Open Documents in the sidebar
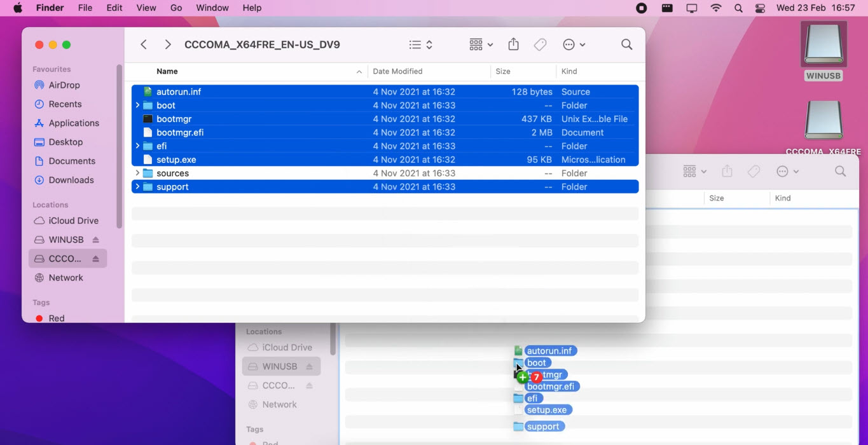The width and height of the screenshot is (868, 445). (x=72, y=161)
